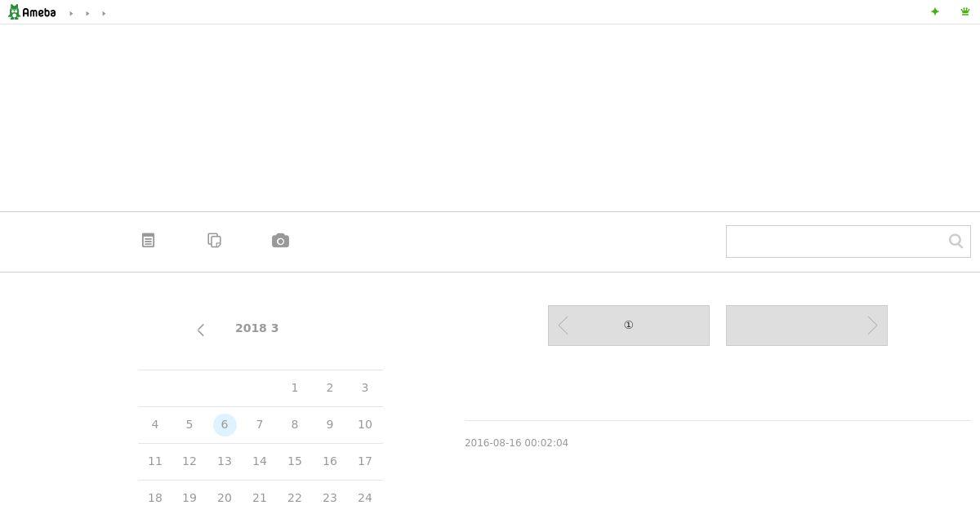Image resolution: width=980 pixels, height=514 pixels.
Task: Click the third small arrow in header
Action: pyautogui.click(x=104, y=13)
